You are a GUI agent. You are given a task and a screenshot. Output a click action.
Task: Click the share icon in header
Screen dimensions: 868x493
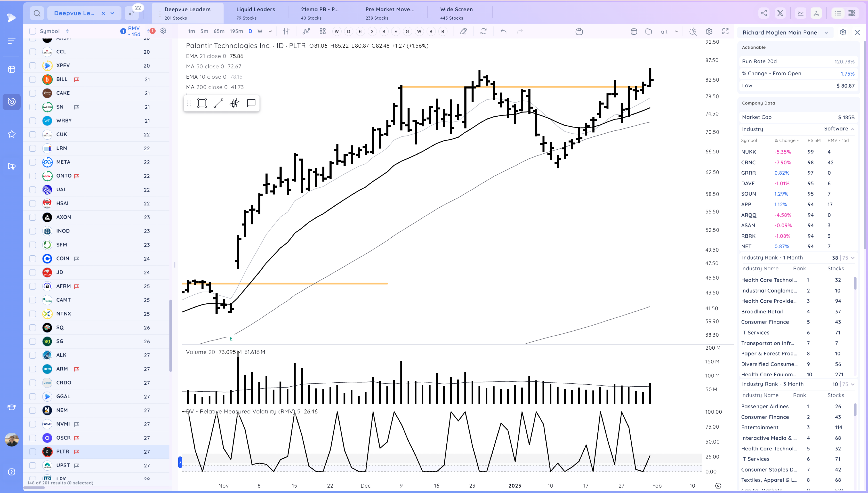point(764,13)
